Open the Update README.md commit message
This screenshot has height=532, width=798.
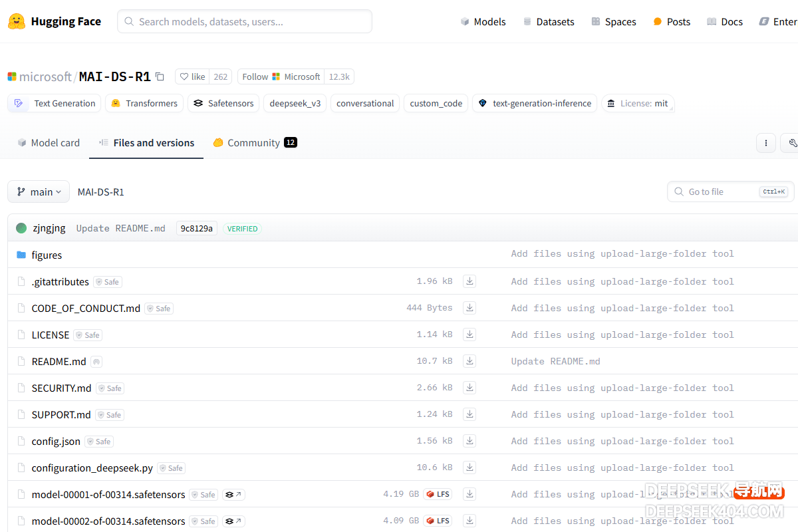coord(120,228)
